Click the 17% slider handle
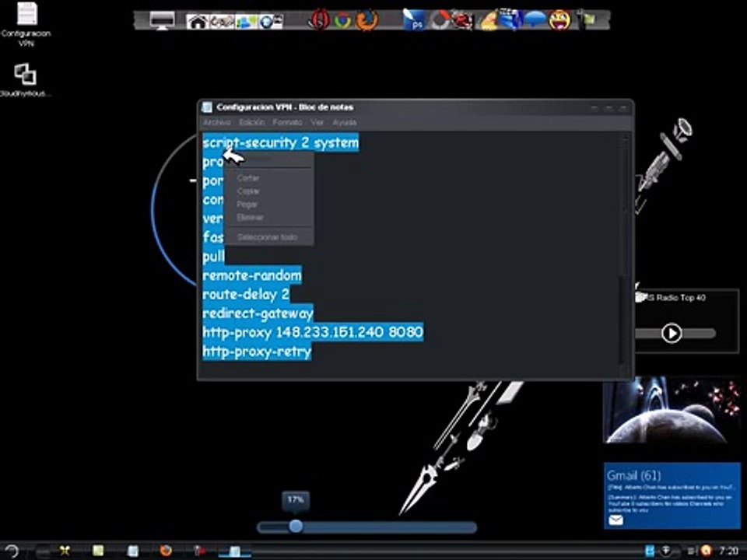This screenshot has height=560, width=747. click(296, 527)
